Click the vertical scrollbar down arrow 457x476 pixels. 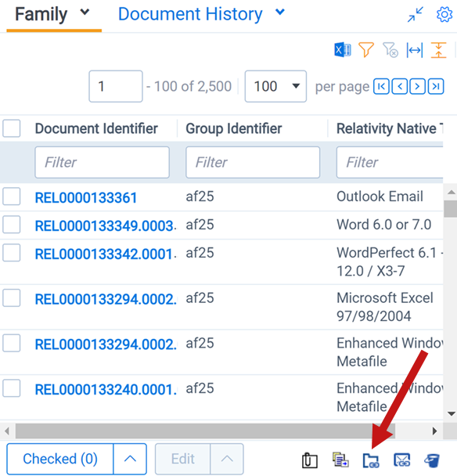click(x=452, y=414)
